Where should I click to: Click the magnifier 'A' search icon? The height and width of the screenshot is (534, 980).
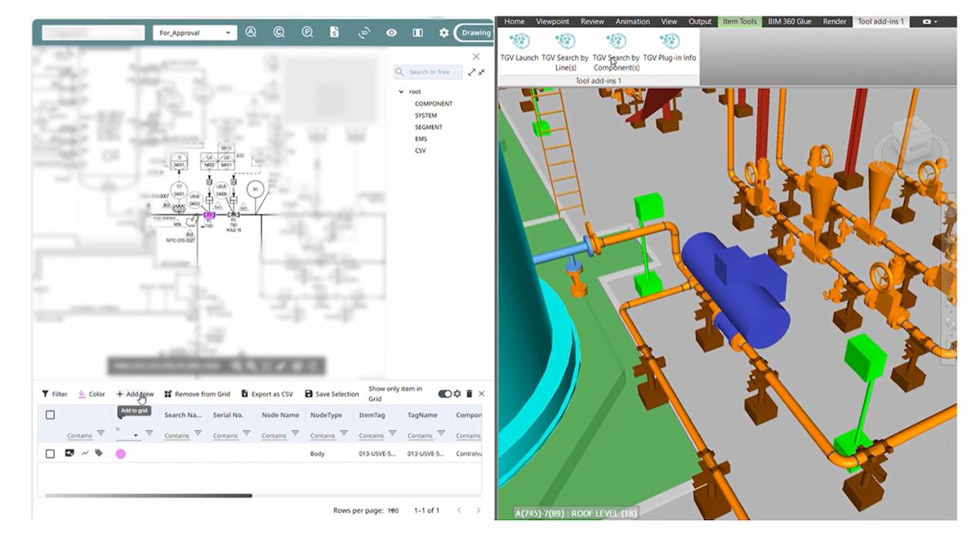[x=251, y=33]
